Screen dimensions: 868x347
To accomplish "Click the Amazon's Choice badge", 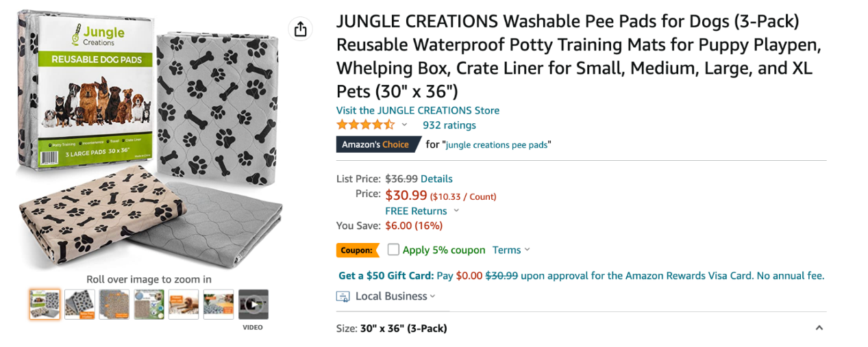I will pos(375,144).
